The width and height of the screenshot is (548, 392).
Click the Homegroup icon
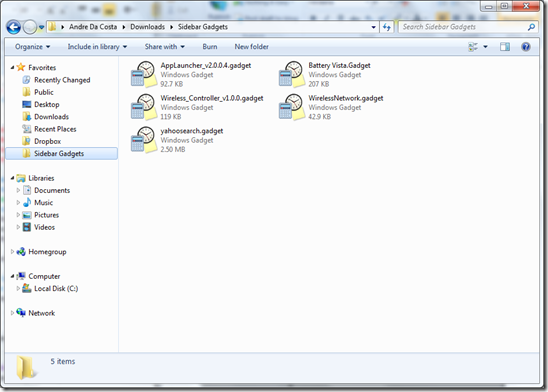point(21,252)
